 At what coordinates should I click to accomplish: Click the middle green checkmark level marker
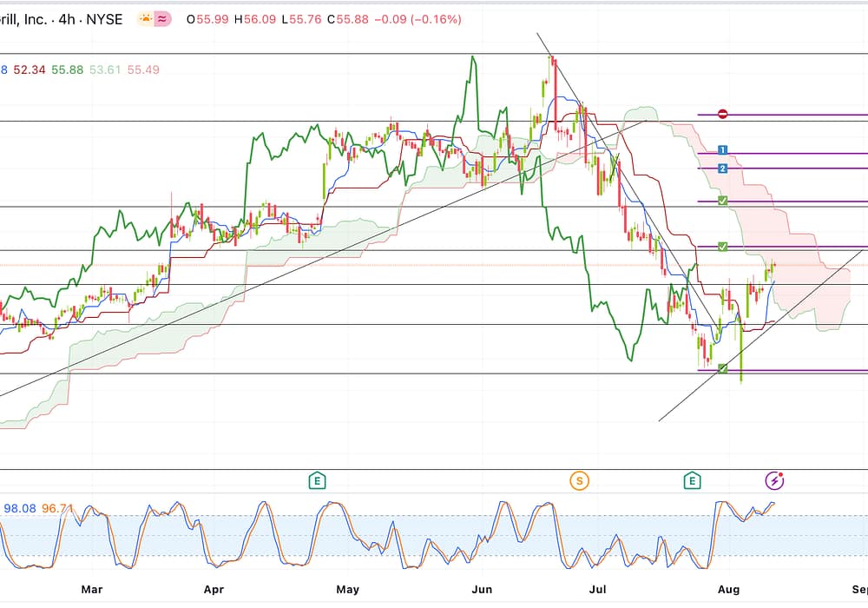pyautogui.click(x=723, y=248)
